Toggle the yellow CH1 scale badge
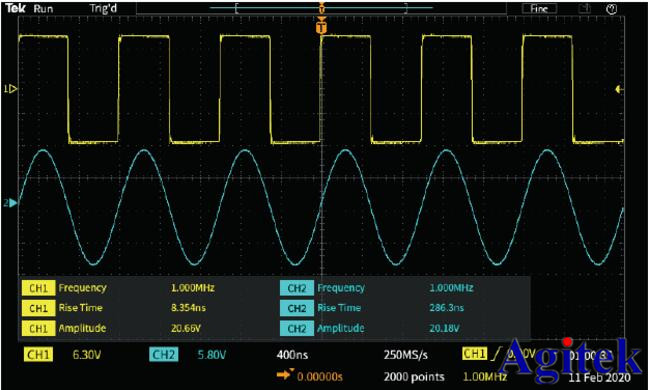Image resolution: width=648 pixels, height=390 pixels. coord(38,354)
